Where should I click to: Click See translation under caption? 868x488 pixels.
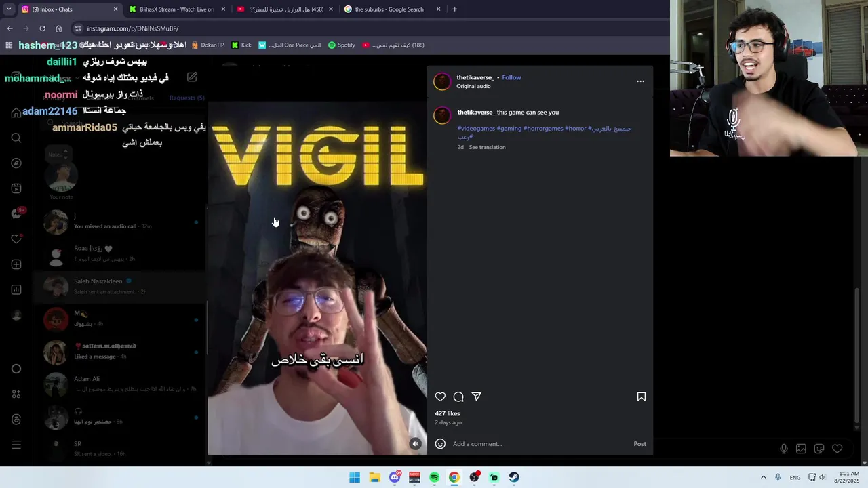coord(487,147)
